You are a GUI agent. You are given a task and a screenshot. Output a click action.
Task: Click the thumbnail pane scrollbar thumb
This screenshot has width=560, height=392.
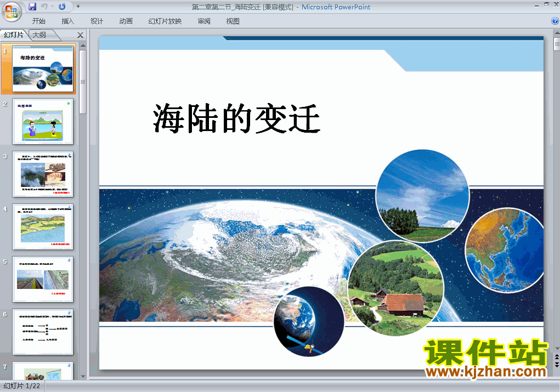point(83,82)
